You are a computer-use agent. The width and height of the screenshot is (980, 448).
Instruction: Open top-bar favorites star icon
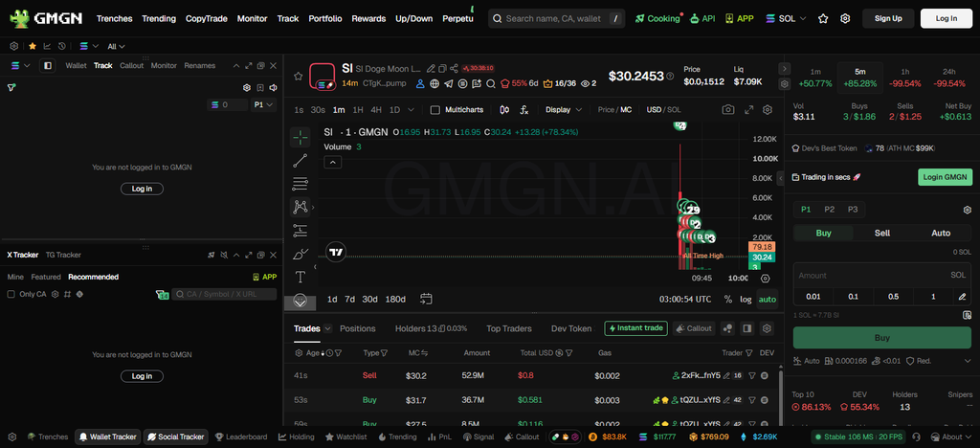point(823,19)
